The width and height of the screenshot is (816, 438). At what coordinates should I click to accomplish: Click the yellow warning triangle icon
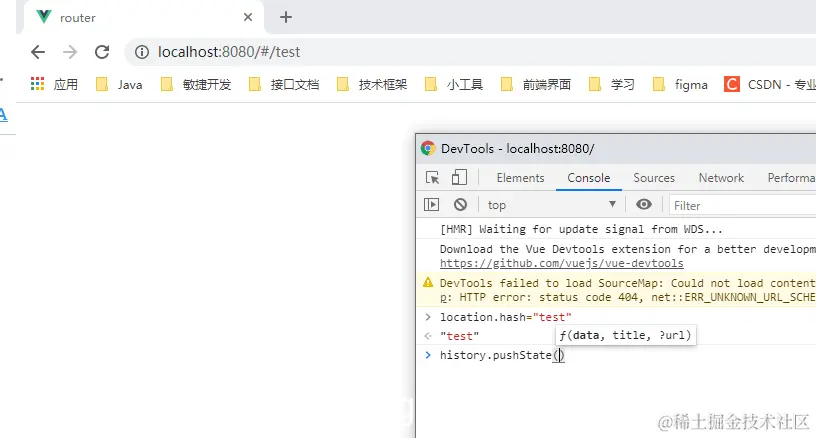[x=428, y=282]
